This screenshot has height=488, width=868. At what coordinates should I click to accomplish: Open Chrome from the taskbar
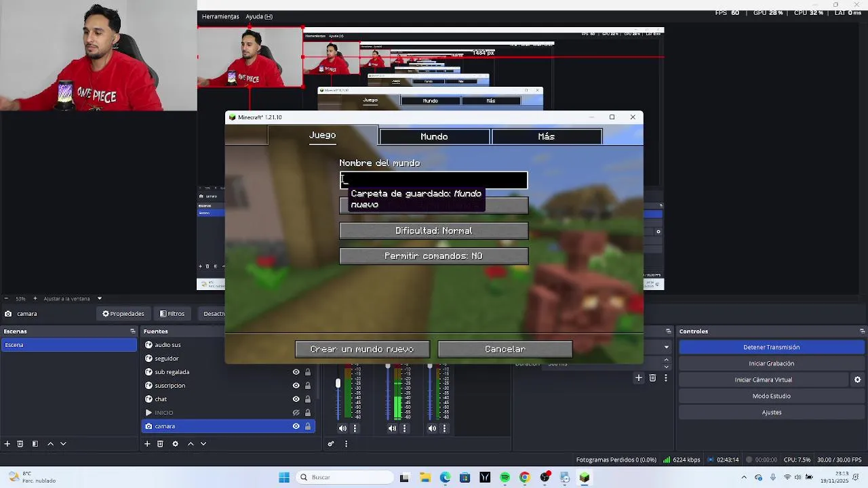click(524, 477)
